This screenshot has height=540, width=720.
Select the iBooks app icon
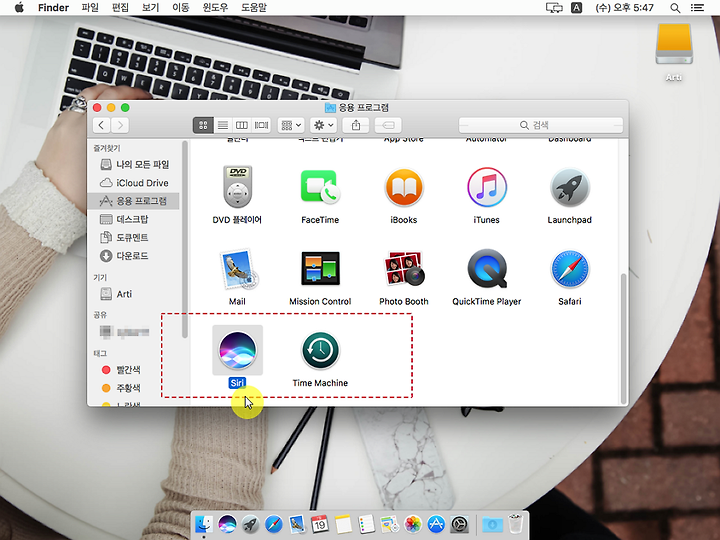[404, 187]
